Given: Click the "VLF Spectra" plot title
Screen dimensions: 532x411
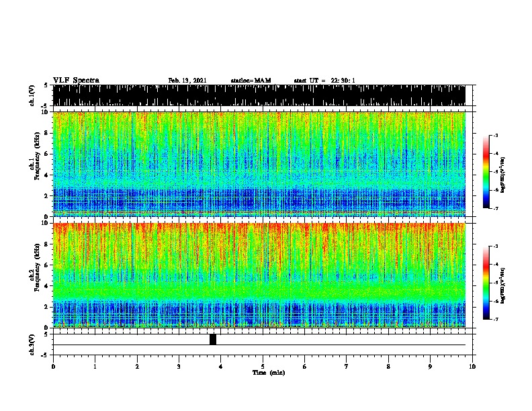Looking at the screenshot, I should coord(76,81).
